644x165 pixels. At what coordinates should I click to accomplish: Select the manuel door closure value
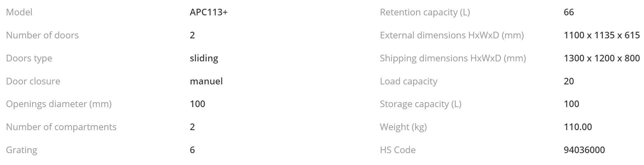pos(206,81)
